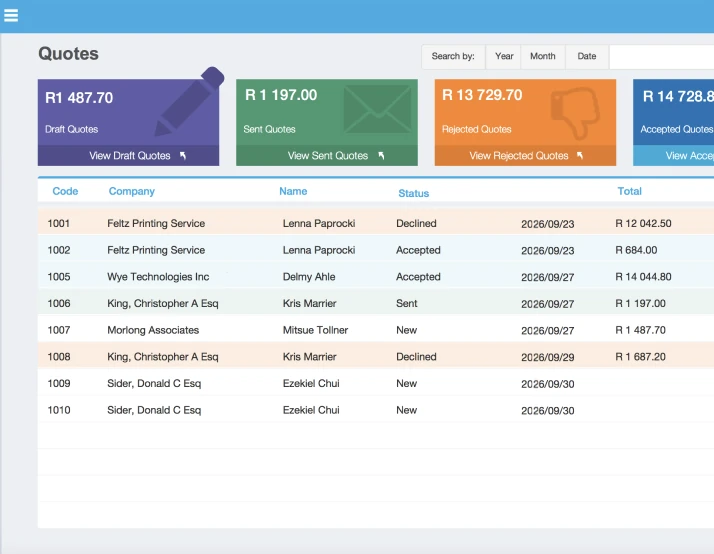Select quote code 1006
The height and width of the screenshot is (554, 714).
click(x=59, y=303)
